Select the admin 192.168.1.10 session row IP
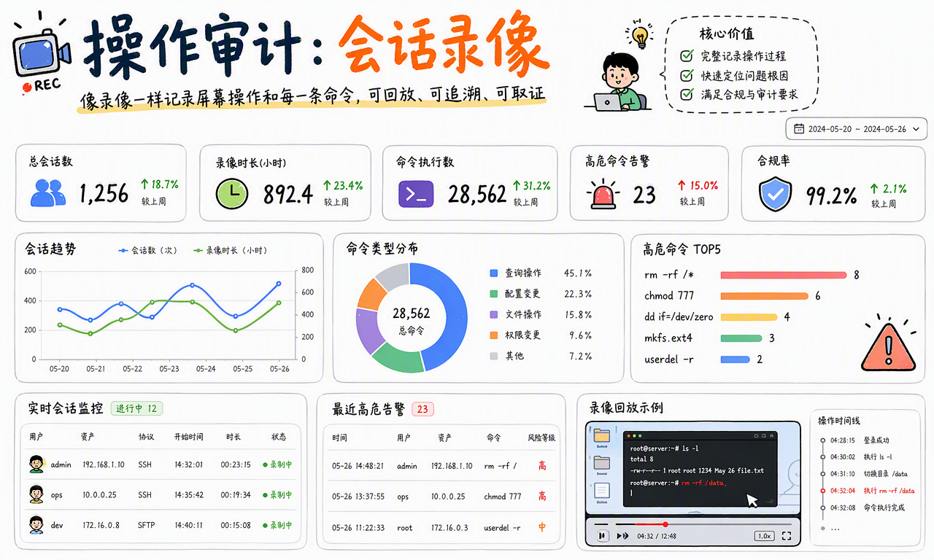 [x=103, y=464]
